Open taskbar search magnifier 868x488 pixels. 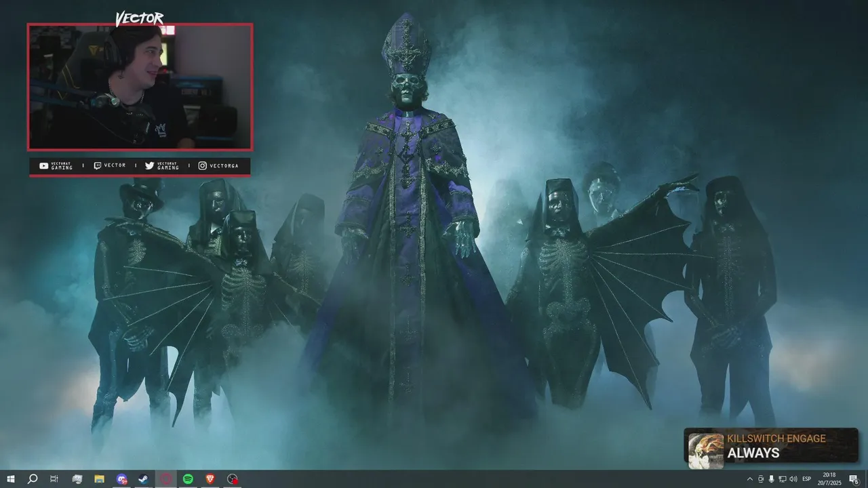[32, 479]
